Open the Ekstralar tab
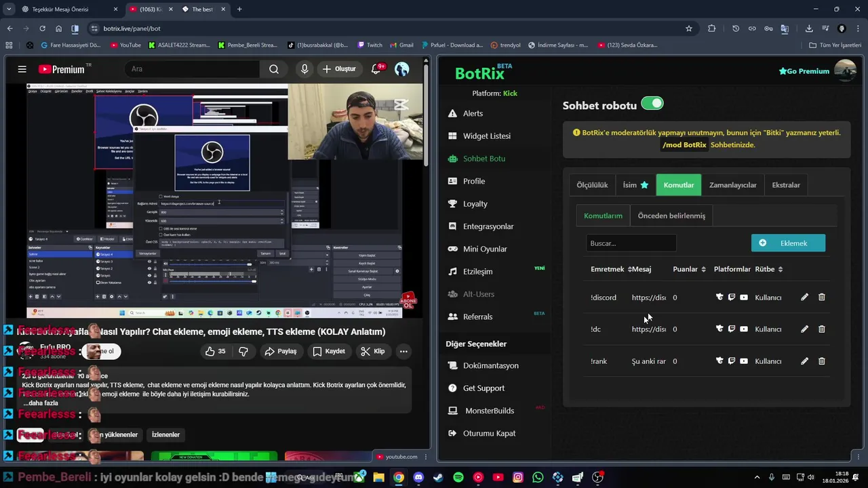Screen dimensions: 868x488 [x=786, y=185]
